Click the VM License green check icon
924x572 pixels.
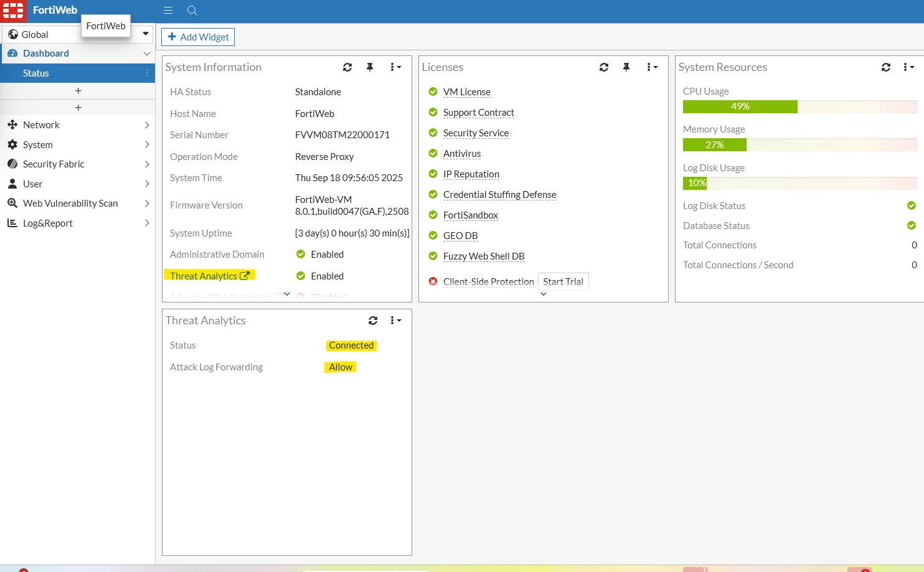(433, 91)
